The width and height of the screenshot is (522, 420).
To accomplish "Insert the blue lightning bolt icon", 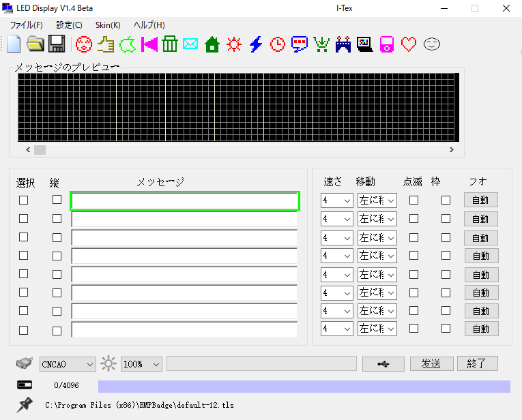I will pyautogui.click(x=256, y=44).
